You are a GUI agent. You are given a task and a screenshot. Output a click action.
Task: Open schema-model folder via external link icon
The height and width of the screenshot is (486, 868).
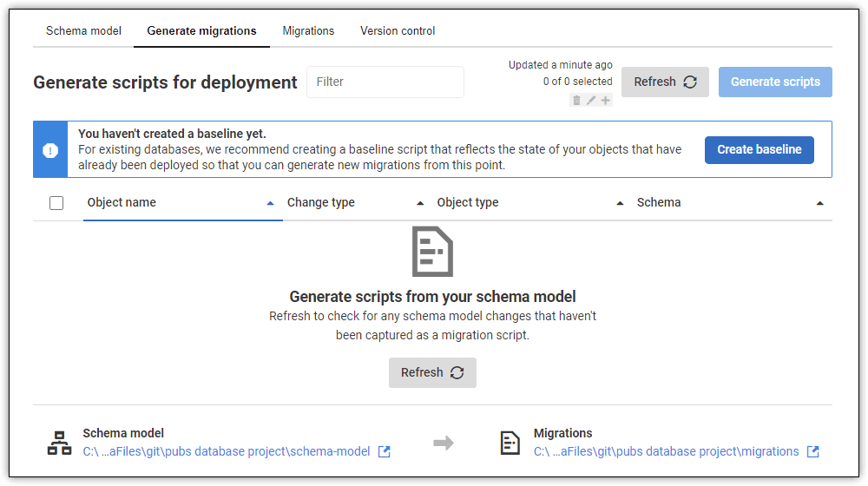[385, 451]
